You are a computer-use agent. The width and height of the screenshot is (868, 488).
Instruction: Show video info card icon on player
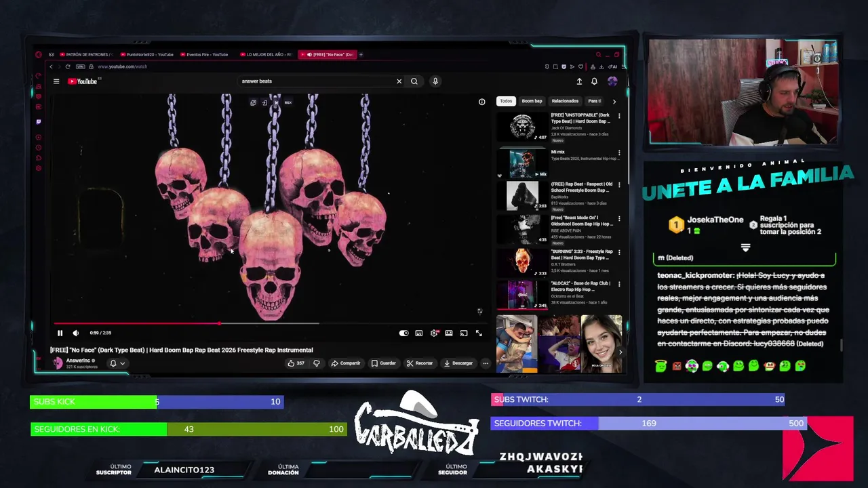coord(481,102)
